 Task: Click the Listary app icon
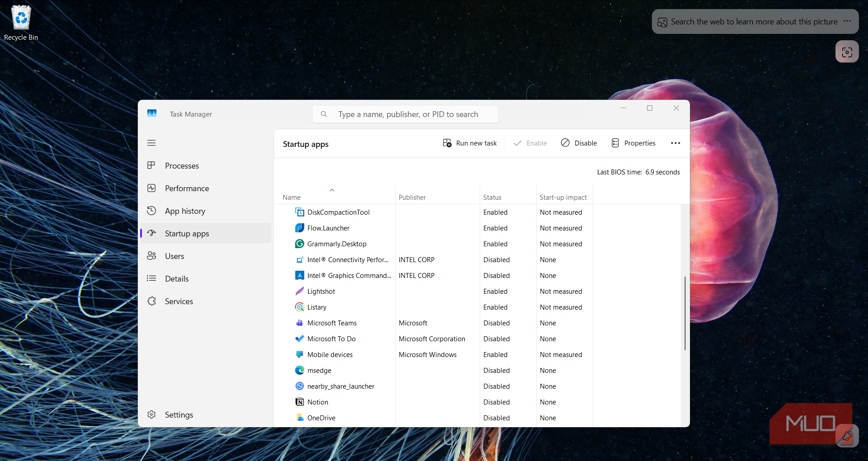click(x=299, y=307)
